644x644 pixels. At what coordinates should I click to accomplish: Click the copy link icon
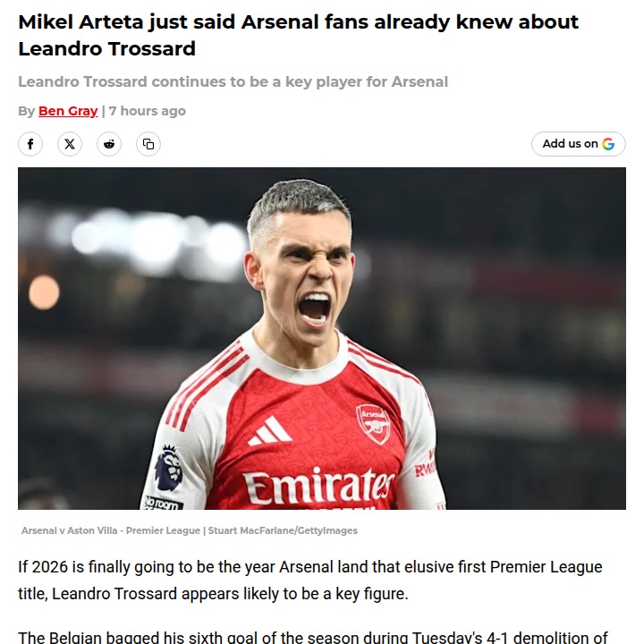pos(148,144)
